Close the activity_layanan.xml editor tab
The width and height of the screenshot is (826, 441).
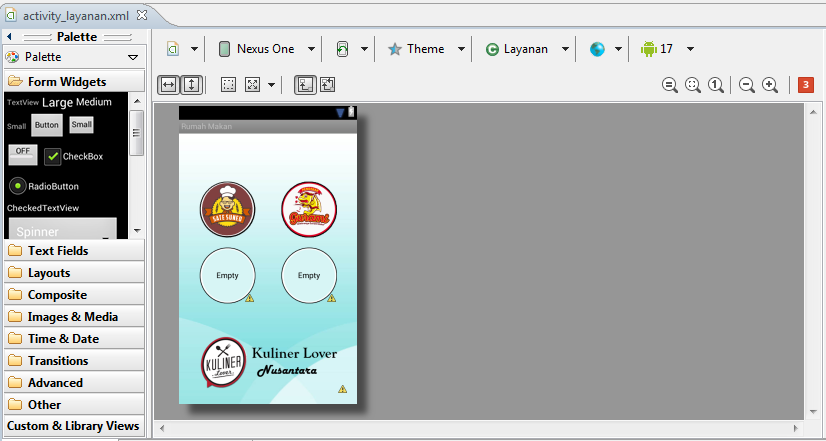[x=142, y=15]
